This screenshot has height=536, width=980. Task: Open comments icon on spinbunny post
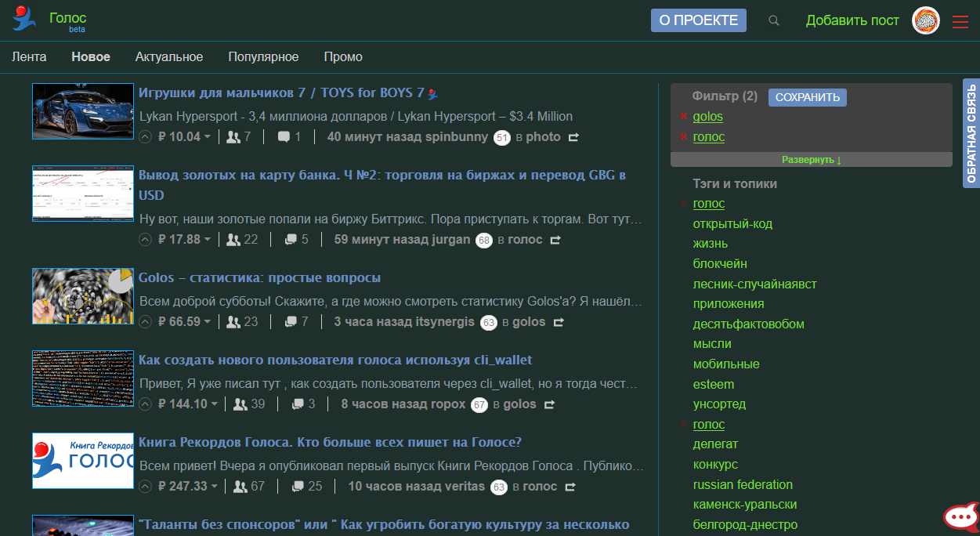[x=284, y=137]
